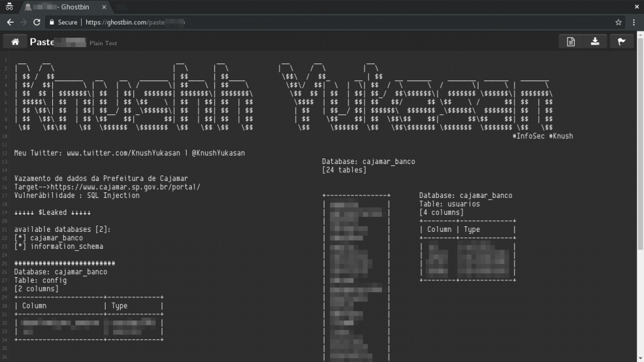
Task: View the raw paste document icon
Action: pyautogui.click(x=571, y=42)
